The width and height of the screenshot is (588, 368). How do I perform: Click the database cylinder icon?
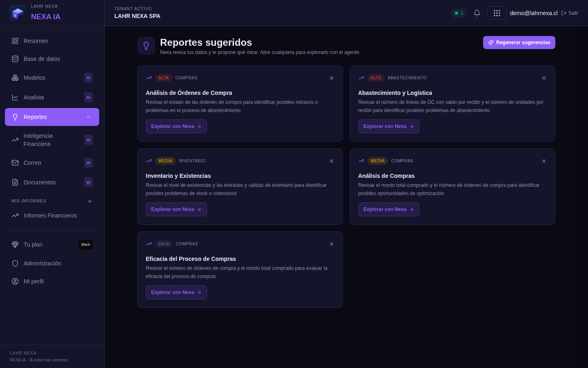coord(15,59)
